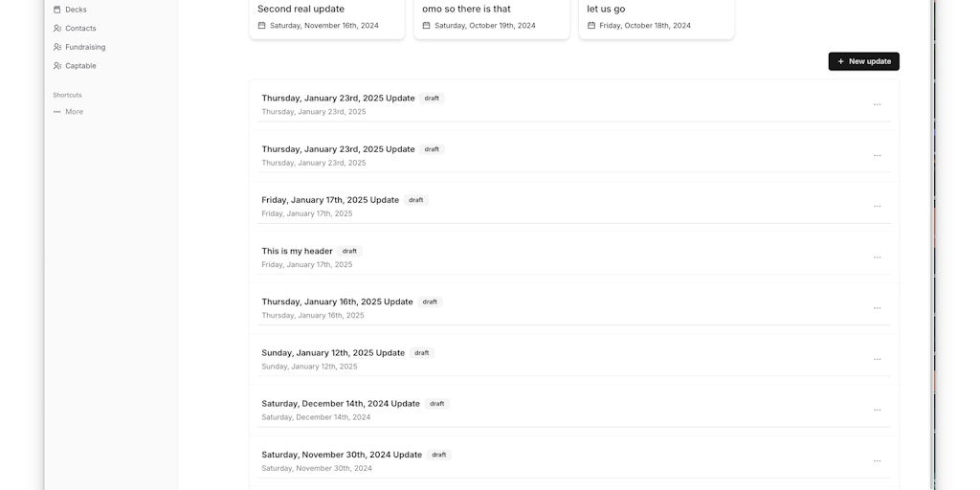Click the More ellipsis icon under Shortcuts
Viewport: 980px width, 490px height.
(x=56, y=112)
